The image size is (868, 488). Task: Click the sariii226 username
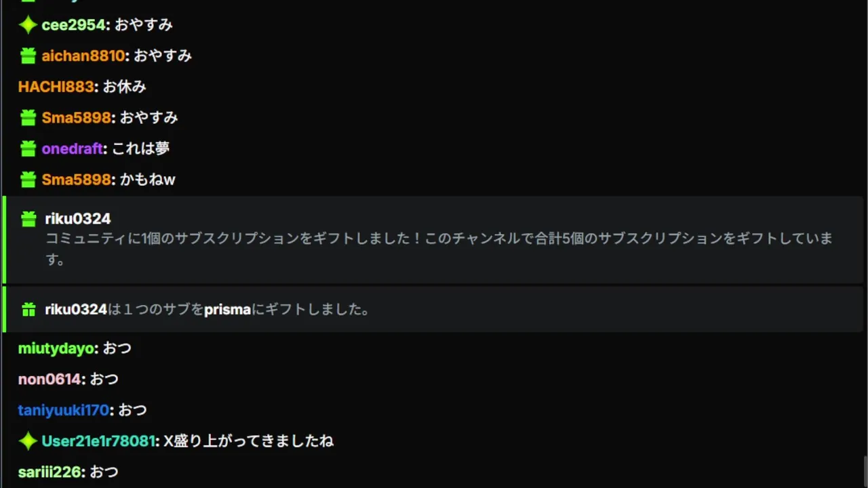click(50, 472)
